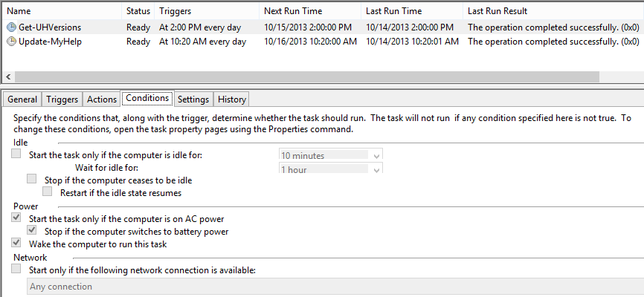This screenshot has height=297, width=644.
Task: Click the horizontal scrollbar left arrow
Action: (8, 76)
